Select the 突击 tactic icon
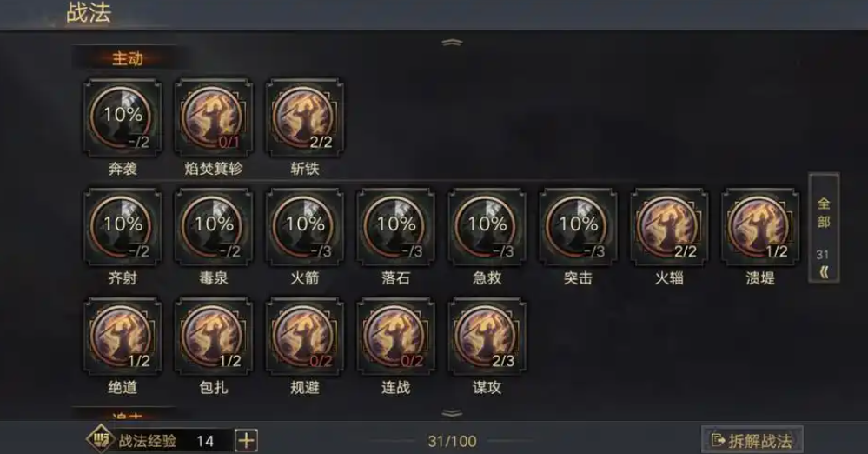The image size is (868, 454). tap(578, 227)
